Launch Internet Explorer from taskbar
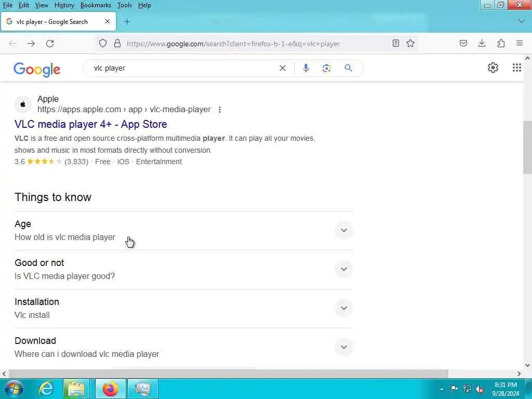Image resolution: width=532 pixels, height=399 pixels. click(46, 389)
